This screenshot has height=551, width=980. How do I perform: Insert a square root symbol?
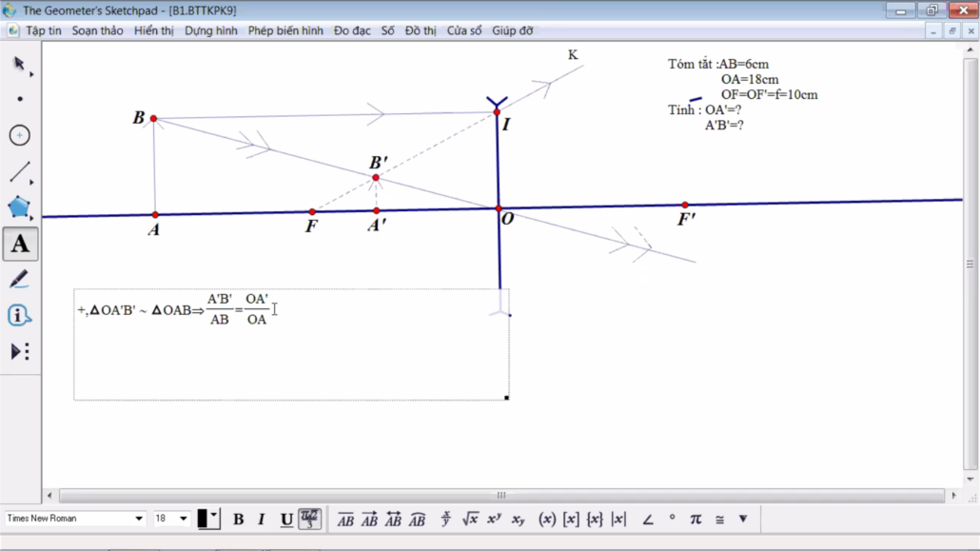coord(470,519)
